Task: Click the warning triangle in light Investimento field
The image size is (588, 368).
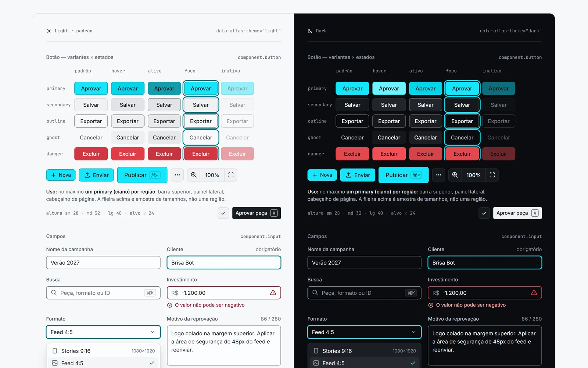Action: point(273,293)
